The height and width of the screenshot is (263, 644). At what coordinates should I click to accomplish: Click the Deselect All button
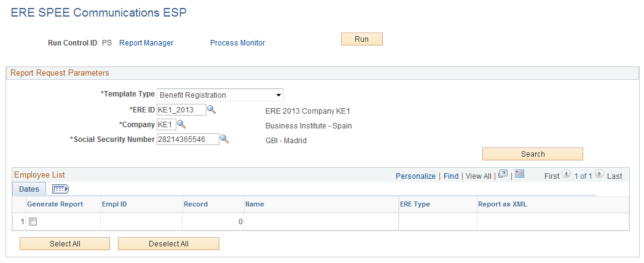[x=168, y=244]
